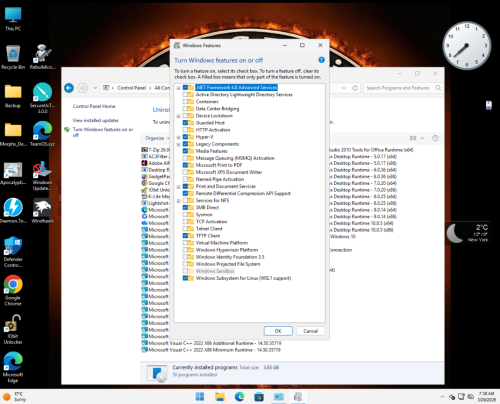Viewport: 500px width, 404px height.
Task: Select the Daemon Tools desktop shortcut
Action: [13, 211]
